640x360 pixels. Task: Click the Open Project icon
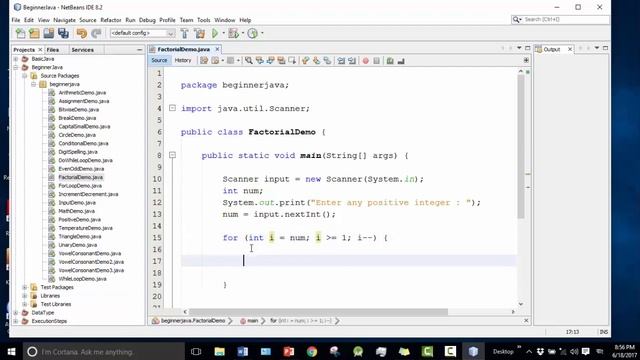point(49,33)
